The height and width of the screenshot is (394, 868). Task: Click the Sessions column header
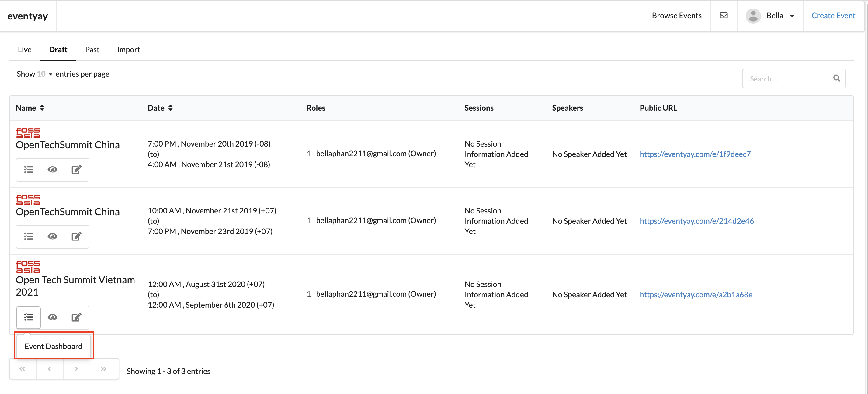click(x=479, y=108)
